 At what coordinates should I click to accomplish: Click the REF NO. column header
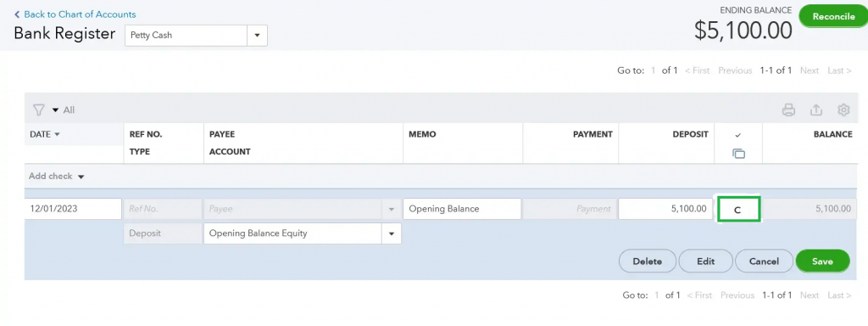point(146,134)
